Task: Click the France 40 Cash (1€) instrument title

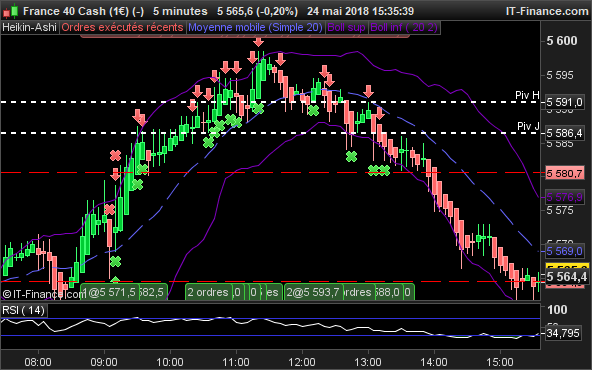Action: pyautogui.click(x=83, y=11)
